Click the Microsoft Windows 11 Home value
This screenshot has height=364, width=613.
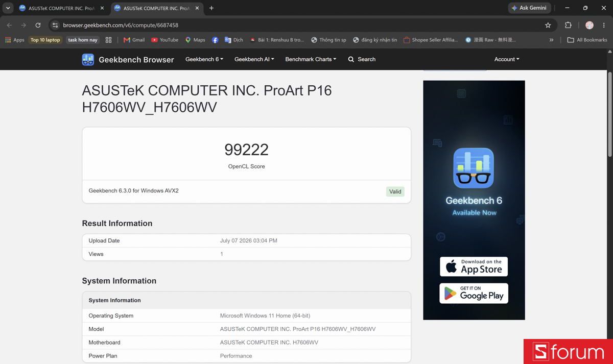[x=265, y=316]
